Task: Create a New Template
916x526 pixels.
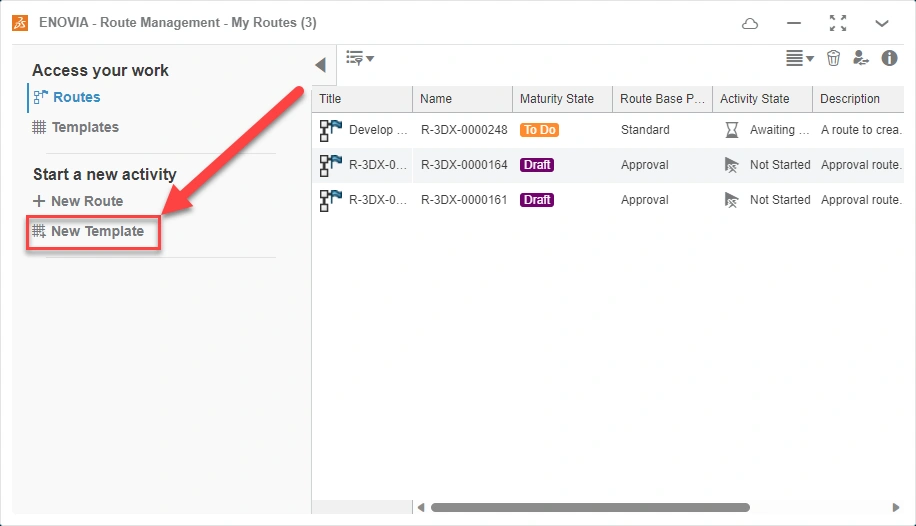Action: coord(98,231)
